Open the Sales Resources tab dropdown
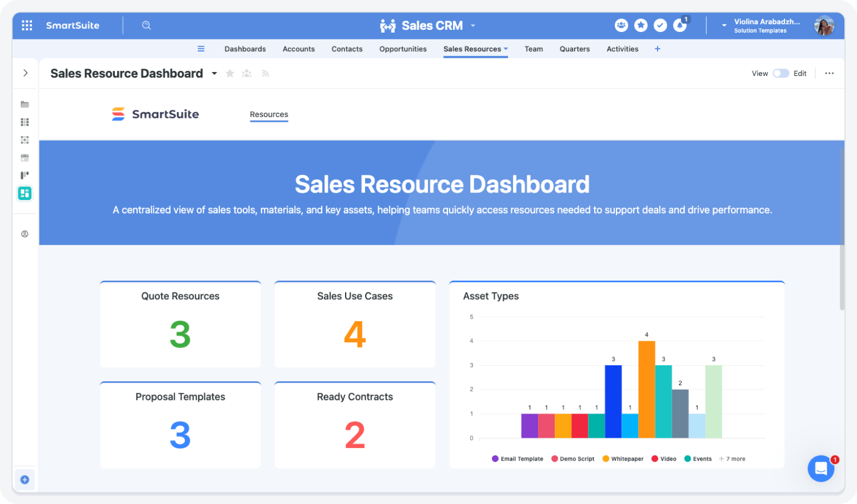The image size is (857, 504). [x=506, y=49]
